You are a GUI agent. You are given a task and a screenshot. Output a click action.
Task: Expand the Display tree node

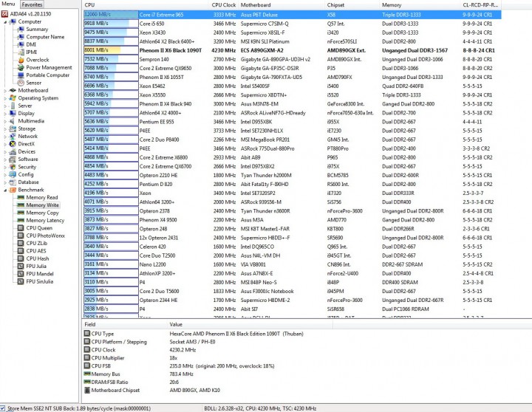click(5, 114)
